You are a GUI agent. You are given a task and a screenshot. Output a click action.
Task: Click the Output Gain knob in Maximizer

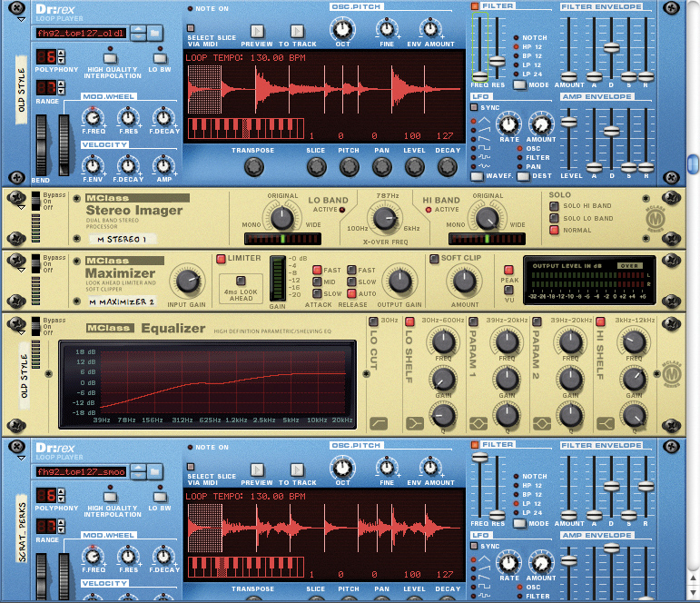399,281
